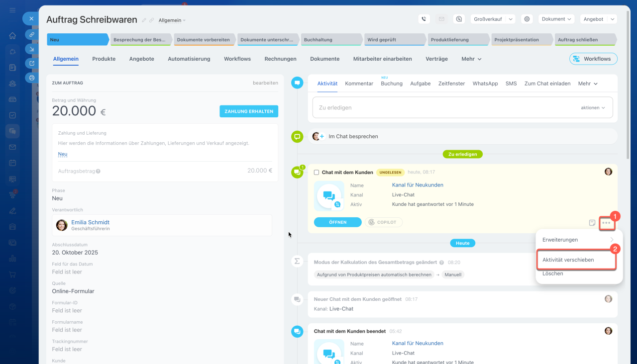Viewport: 637px width, 364px height.
Task: Click the phone call icon in header
Action: [x=424, y=19]
